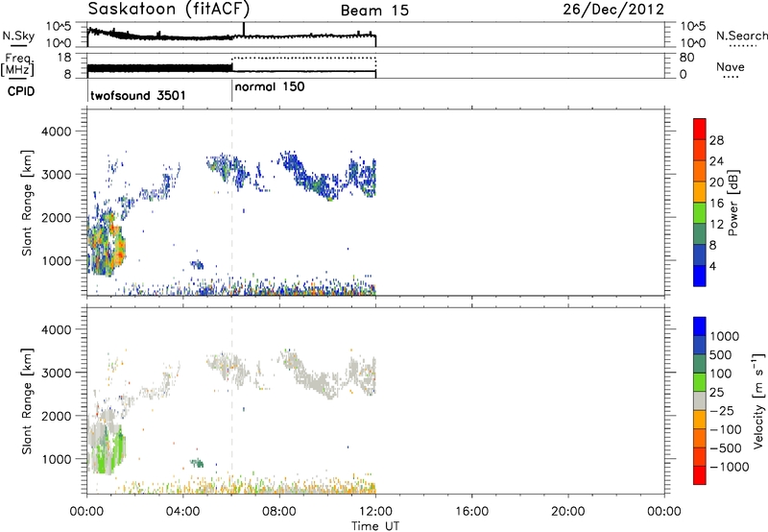Click the dashed 06:00 mode-change line in the power panel
Viewport: 768px width, 532px height.
coord(231,203)
